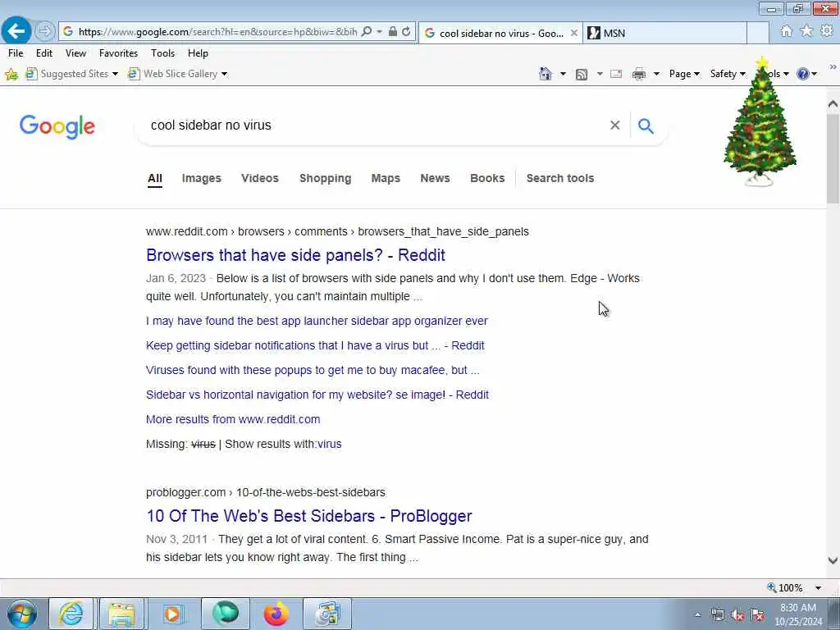Viewport: 840px width, 630px height.
Task: Select the Videos search tab
Action: [260, 178]
